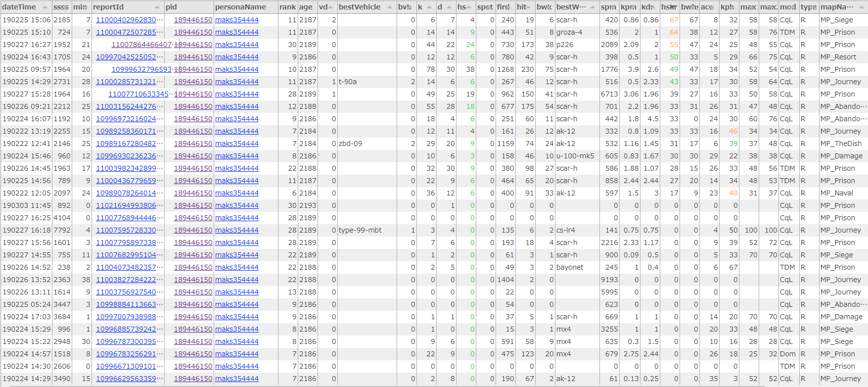This screenshot has width=868, height=387.
Task: Click the sort arrow in dateTime header
Action: [45, 7]
